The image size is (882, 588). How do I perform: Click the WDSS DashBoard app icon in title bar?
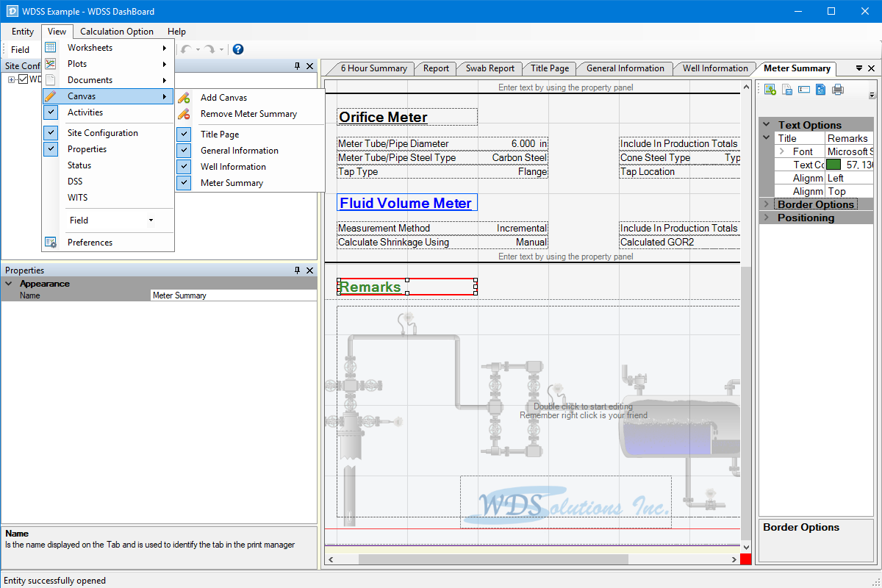[12, 12]
